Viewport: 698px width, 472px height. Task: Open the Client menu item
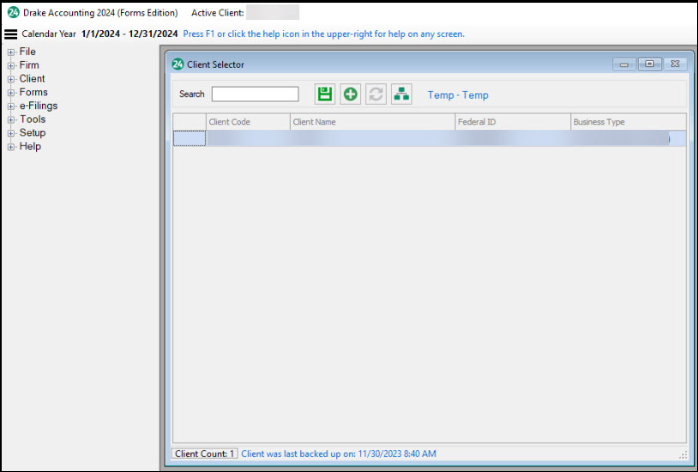[32, 79]
